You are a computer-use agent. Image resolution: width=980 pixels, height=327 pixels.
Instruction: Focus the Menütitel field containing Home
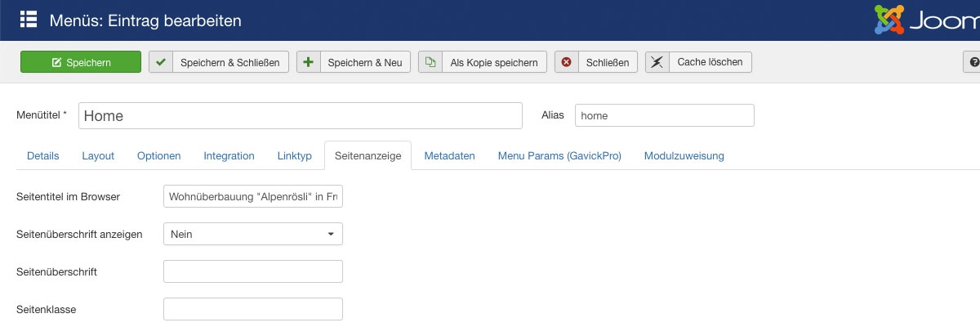[x=301, y=115]
